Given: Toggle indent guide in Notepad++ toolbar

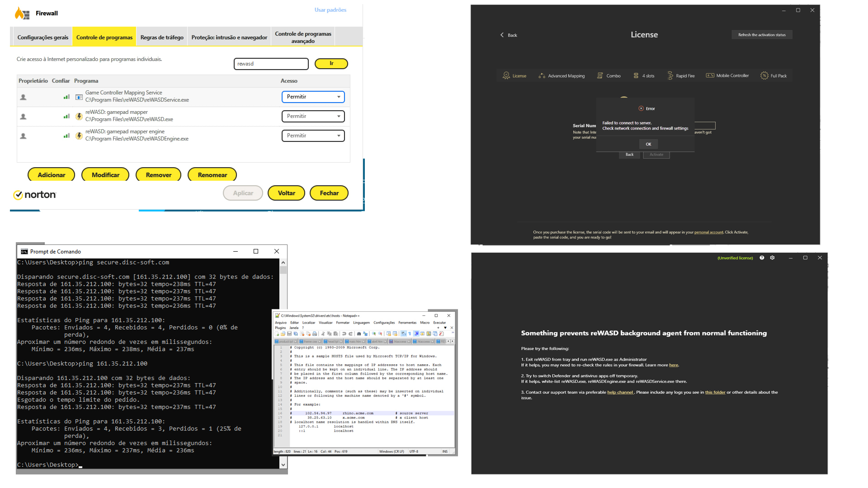Looking at the screenshot, I should tap(416, 334).
